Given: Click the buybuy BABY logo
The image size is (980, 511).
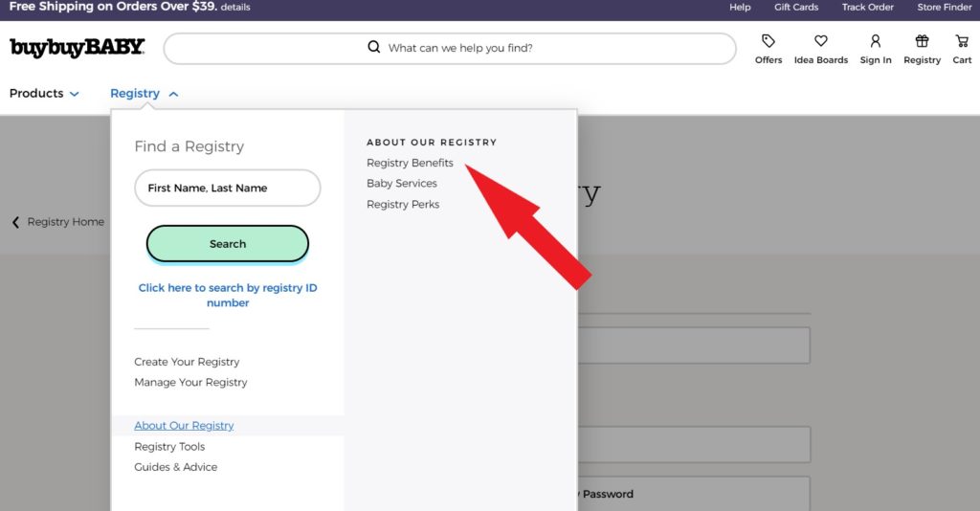Looking at the screenshot, I should pyautogui.click(x=78, y=48).
